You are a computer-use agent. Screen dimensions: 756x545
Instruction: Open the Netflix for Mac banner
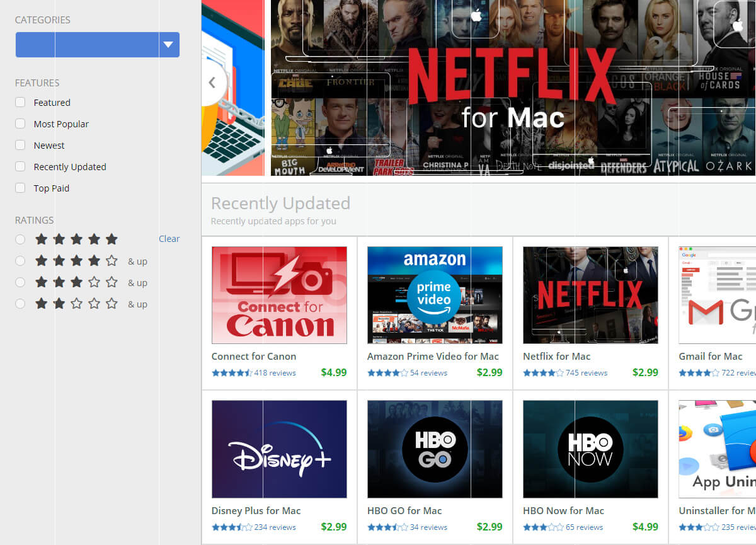click(x=513, y=88)
